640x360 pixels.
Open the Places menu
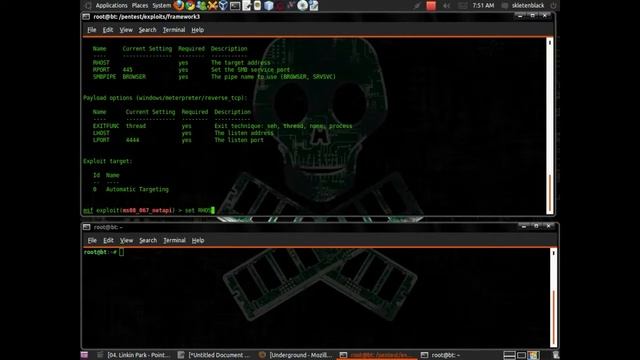click(x=140, y=5)
